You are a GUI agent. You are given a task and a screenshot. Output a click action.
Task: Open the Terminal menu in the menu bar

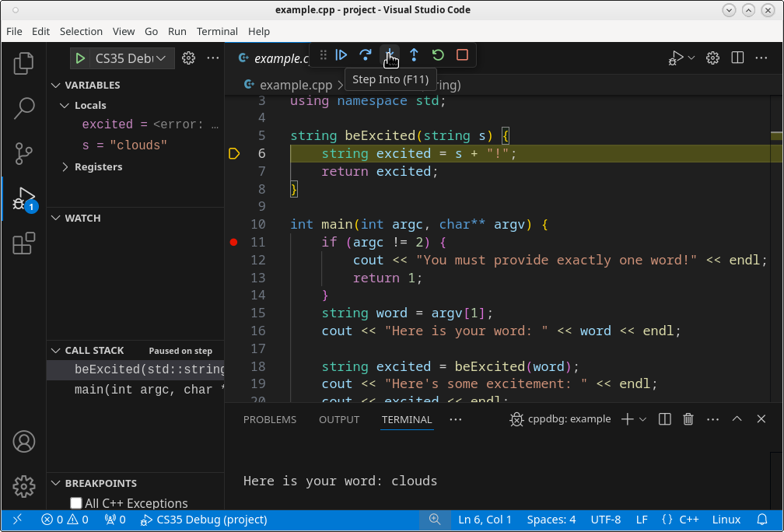(x=217, y=31)
